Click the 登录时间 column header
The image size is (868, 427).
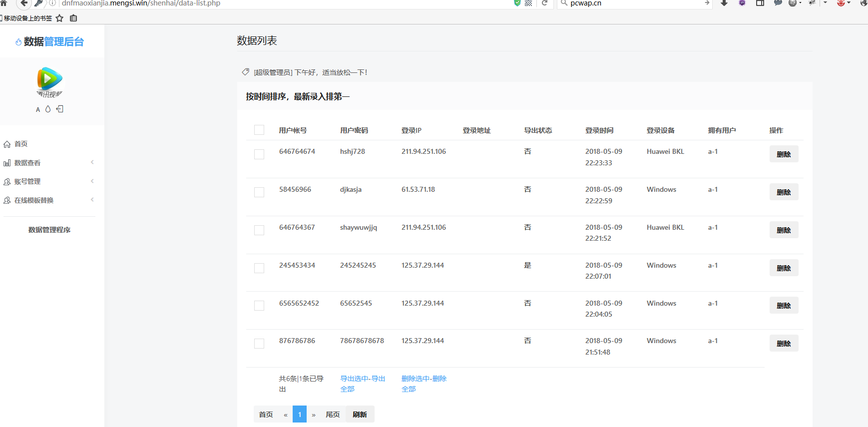[599, 130]
